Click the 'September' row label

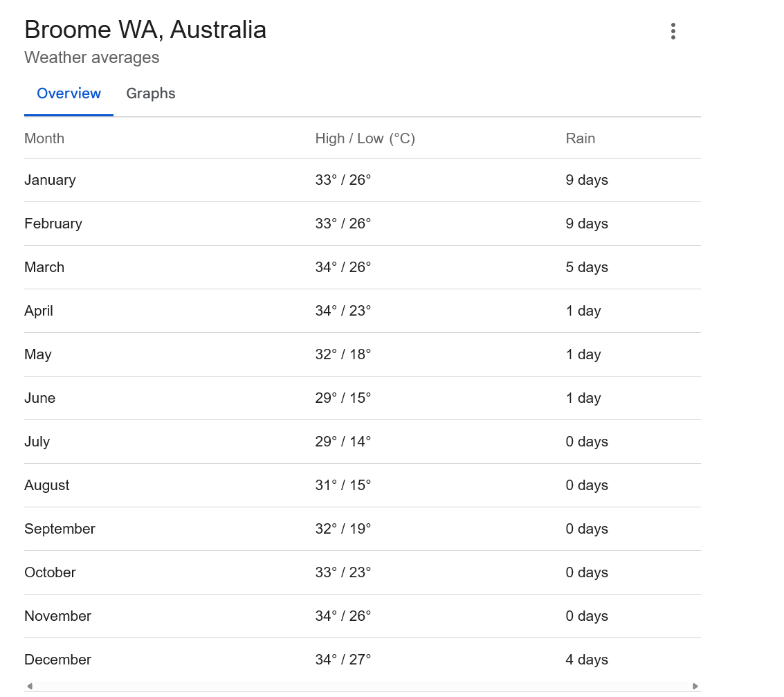coord(60,529)
